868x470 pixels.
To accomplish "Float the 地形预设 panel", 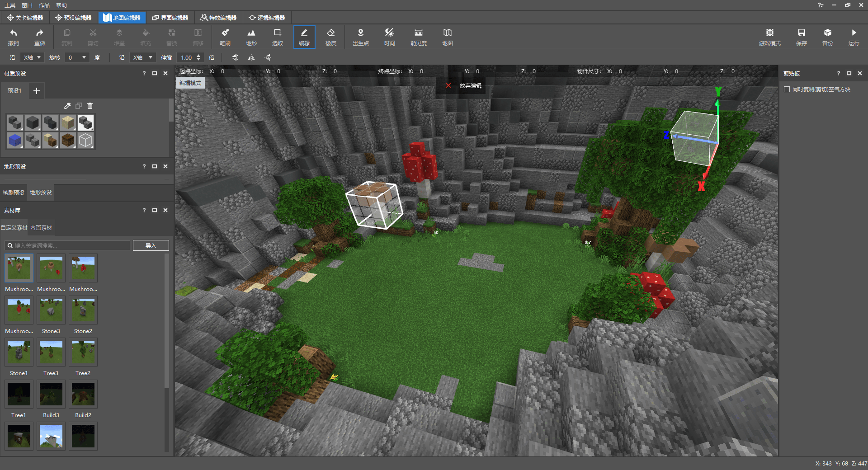I will (x=155, y=166).
